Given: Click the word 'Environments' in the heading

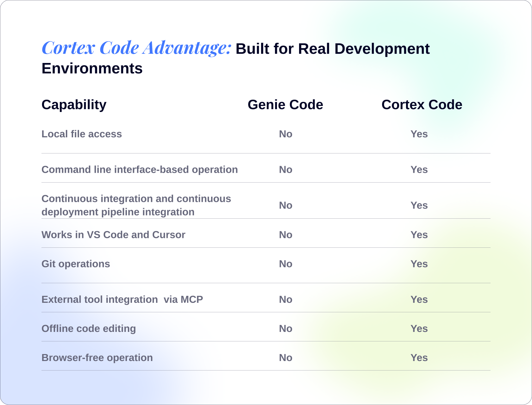Looking at the screenshot, I should [92, 68].
